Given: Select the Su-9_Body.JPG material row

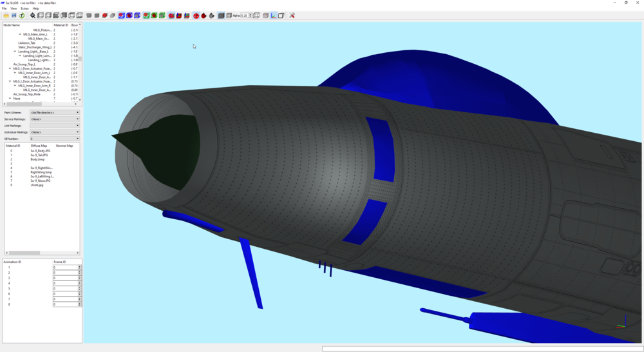Looking at the screenshot, I should [41, 151].
